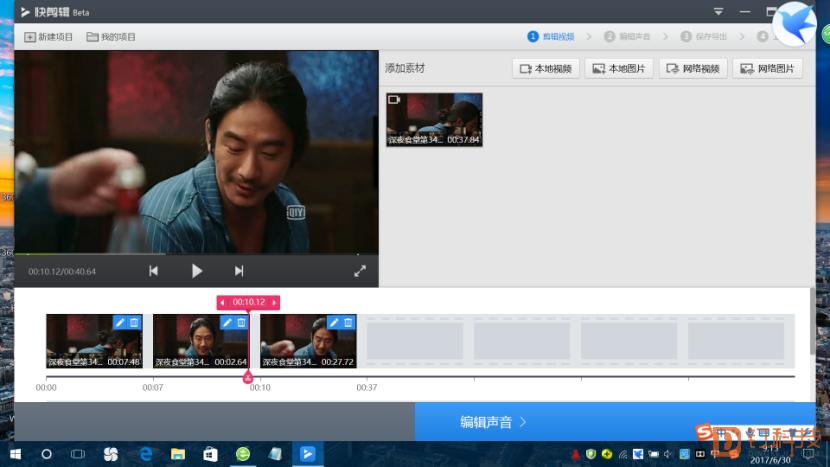Go to edit sound step (编辑声音) button
The image size is (830, 467).
(615, 422)
